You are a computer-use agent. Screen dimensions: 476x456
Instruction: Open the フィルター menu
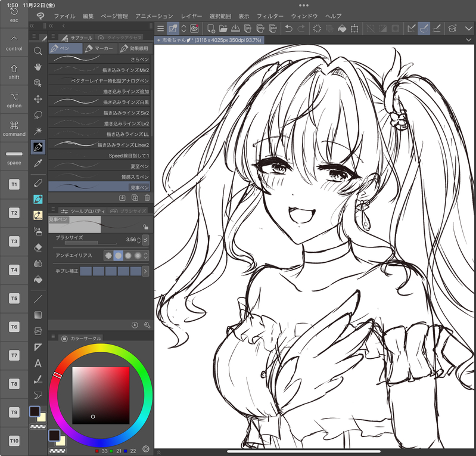click(270, 16)
